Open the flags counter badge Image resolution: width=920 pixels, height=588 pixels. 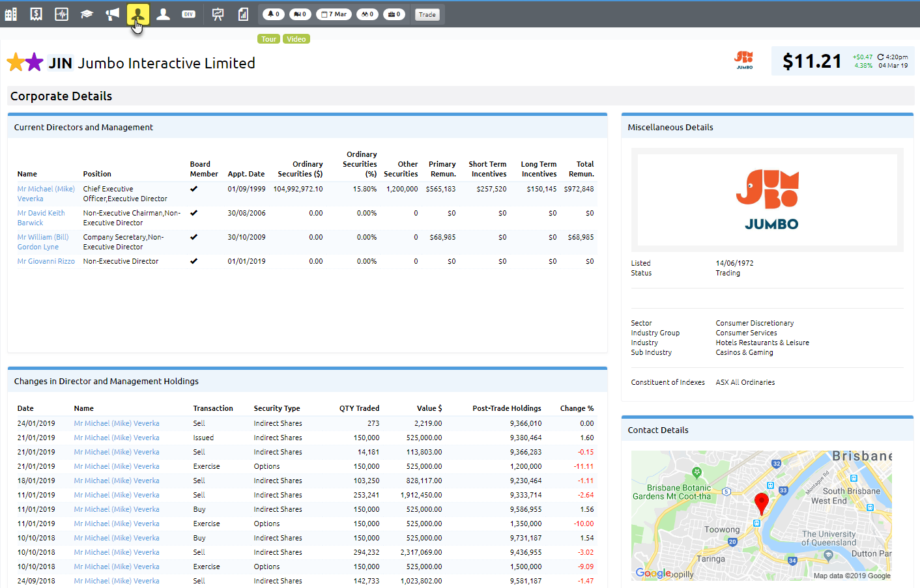(300, 14)
